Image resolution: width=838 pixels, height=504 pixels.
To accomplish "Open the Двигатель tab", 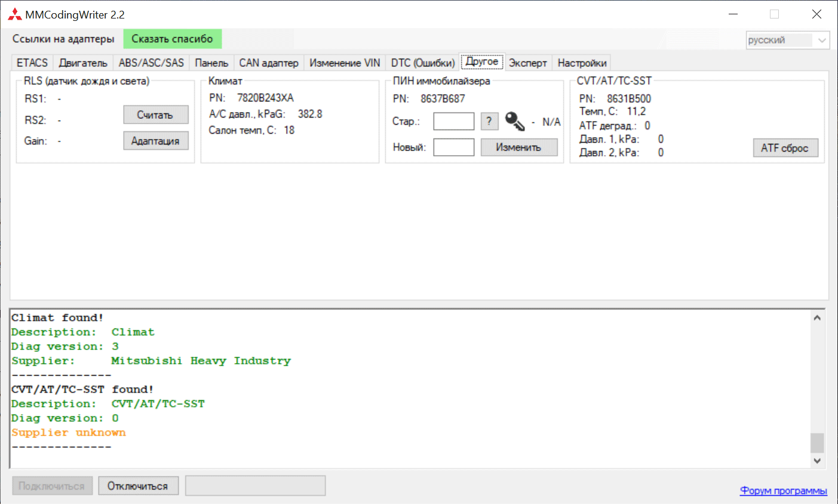I will [83, 63].
